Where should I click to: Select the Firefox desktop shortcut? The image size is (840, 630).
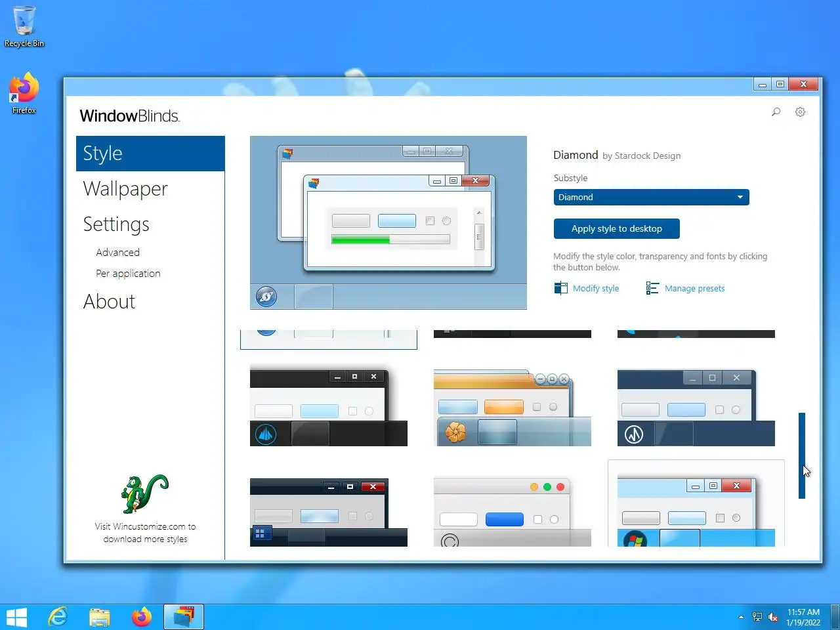pos(24,93)
